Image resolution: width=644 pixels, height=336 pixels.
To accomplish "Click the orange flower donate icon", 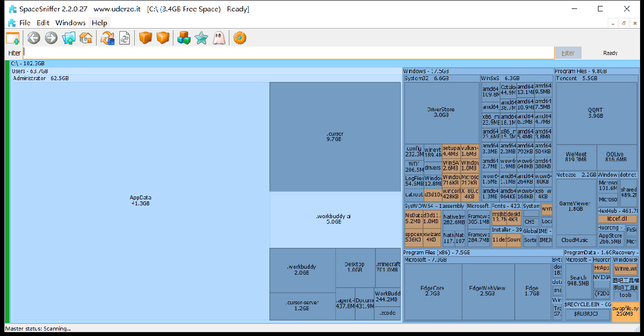I will pyautogui.click(x=240, y=38).
